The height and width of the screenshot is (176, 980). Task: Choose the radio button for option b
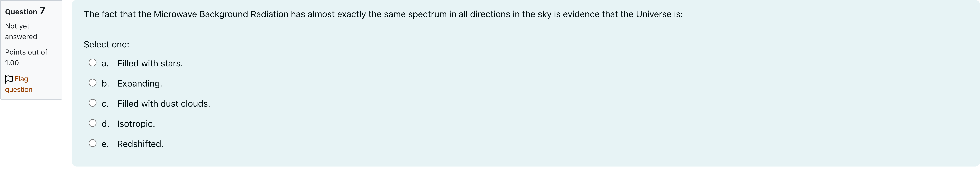tap(92, 83)
